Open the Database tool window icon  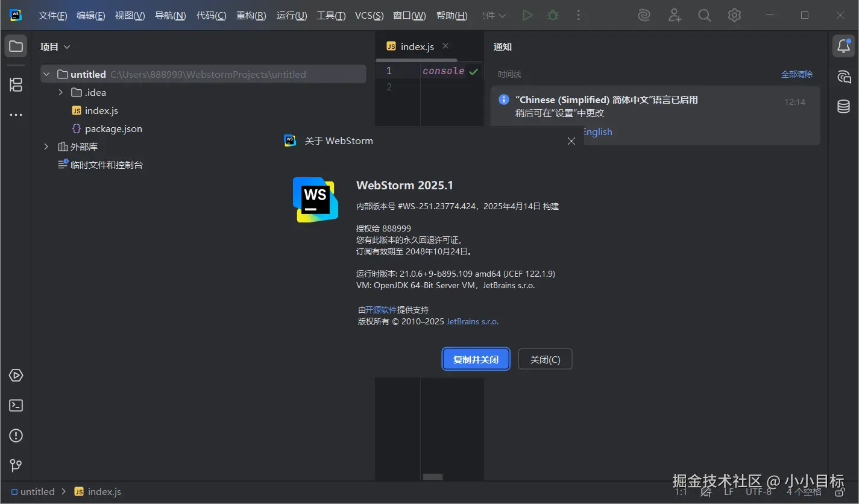(x=844, y=107)
